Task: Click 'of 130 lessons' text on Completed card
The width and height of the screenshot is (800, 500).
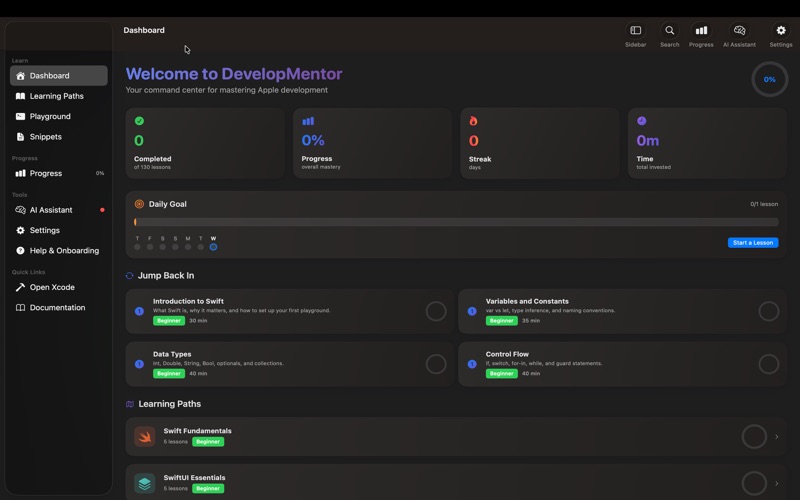Action: pyautogui.click(x=152, y=167)
